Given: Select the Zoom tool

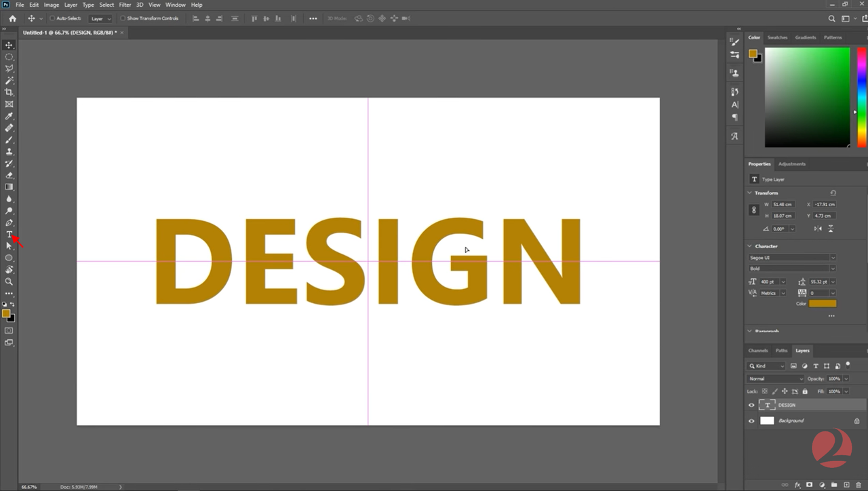Looking at the screenshot, I should pyautogui.click(x=9, y=281).
